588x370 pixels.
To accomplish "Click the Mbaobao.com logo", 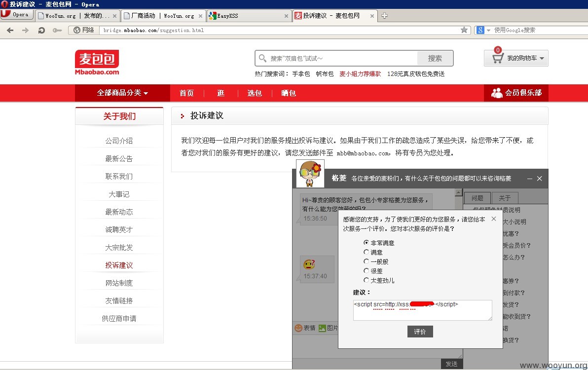I will (97, 63).
